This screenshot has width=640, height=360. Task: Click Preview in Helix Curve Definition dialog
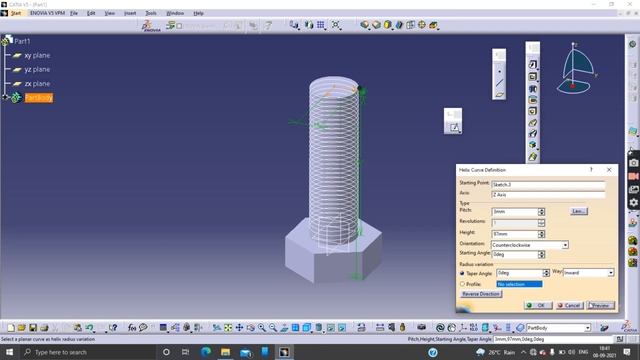[600, 305]
